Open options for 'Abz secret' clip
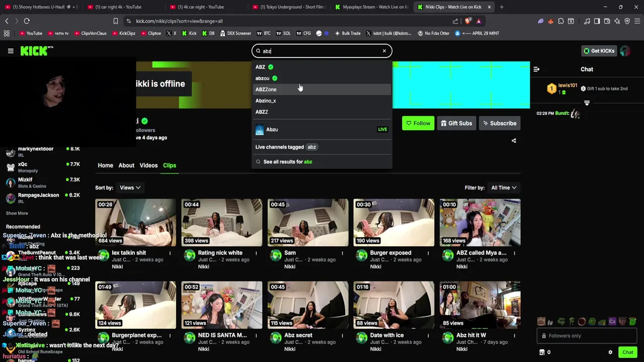This screenshot has width=644, height=362. (342, 335)
